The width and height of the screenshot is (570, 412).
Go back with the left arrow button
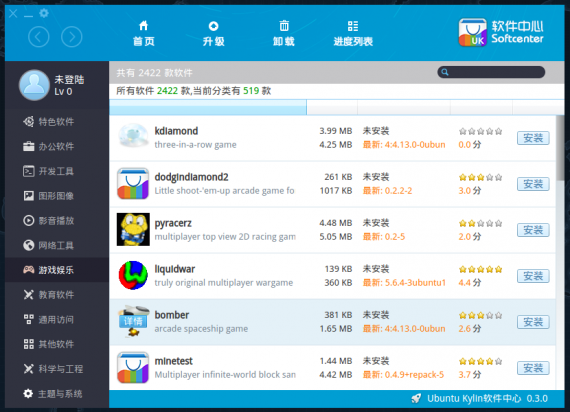point(39,37)
